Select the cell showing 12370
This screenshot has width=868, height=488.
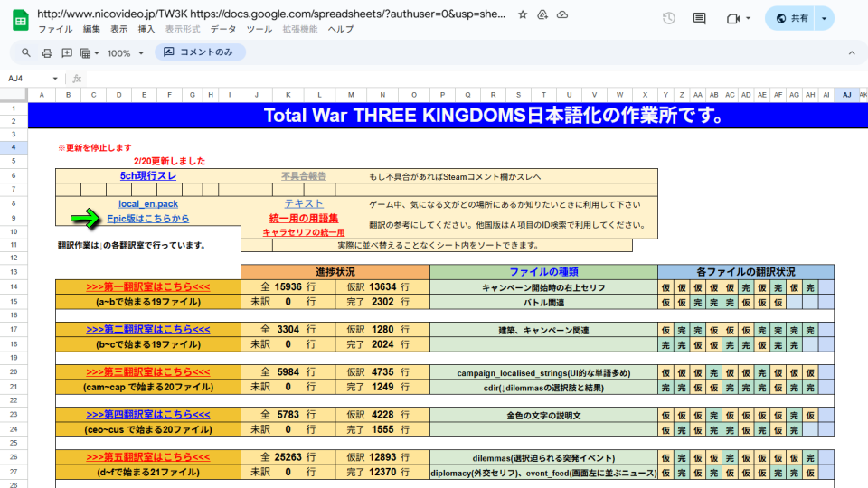click(382, 472)
